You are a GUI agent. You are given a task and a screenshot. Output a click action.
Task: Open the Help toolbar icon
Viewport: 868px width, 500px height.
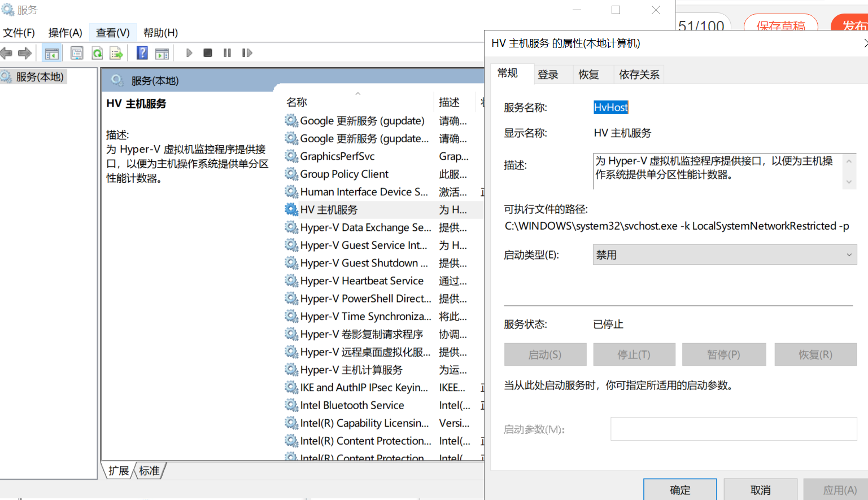tap(142, 53)
